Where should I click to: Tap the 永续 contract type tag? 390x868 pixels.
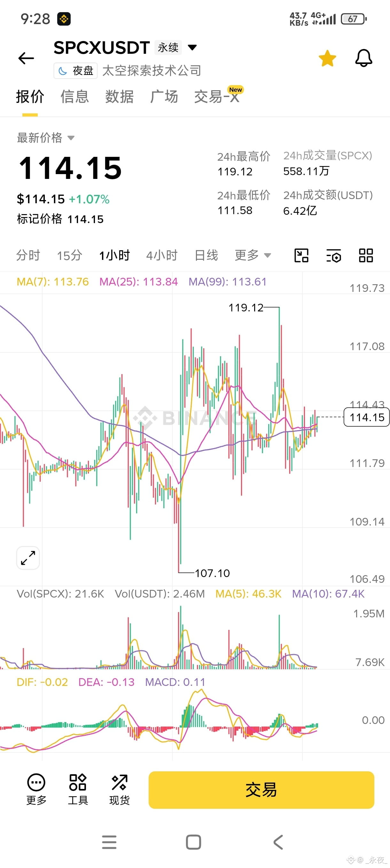click(x=168, y=47)
